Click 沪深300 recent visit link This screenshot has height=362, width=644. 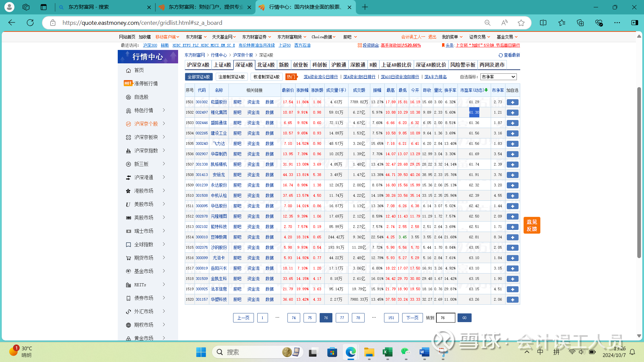(x=150, y=45)
